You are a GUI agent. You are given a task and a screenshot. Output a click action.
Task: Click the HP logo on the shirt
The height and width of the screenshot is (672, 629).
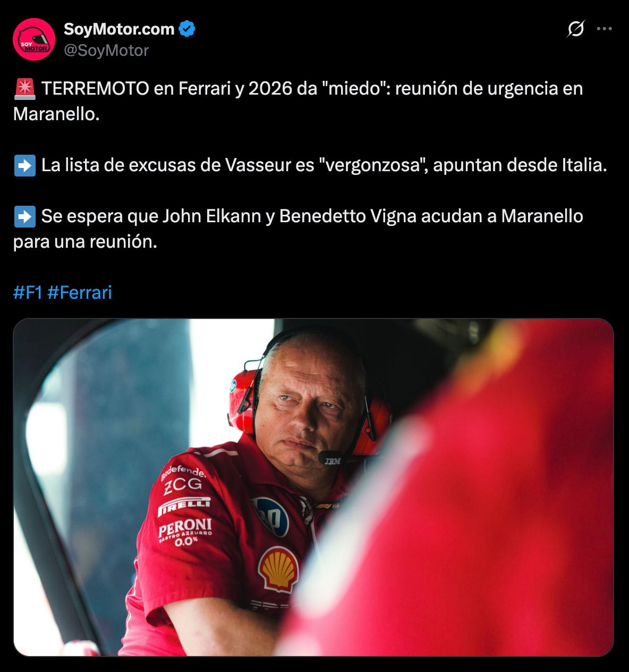coord(270,517)
